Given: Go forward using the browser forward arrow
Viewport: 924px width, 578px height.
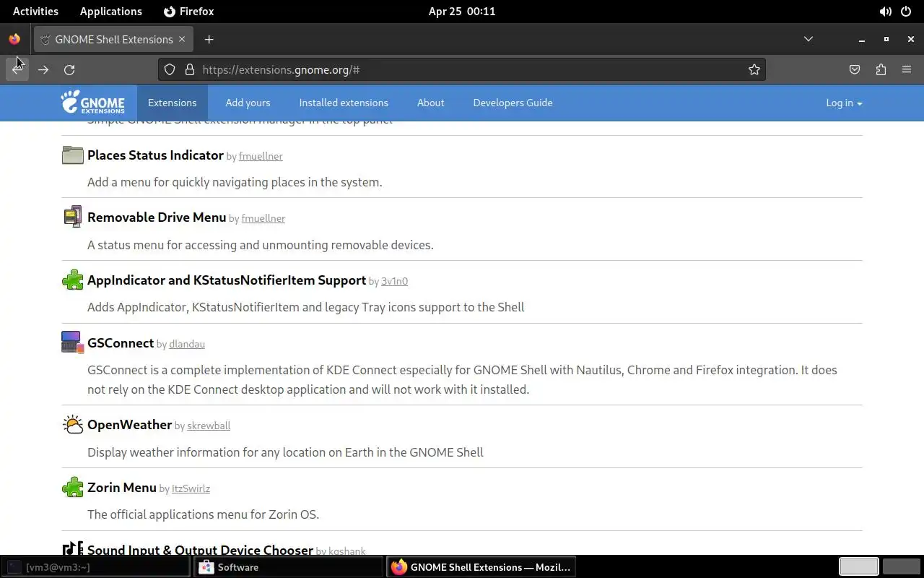Looking at the screenshot, I should tap(43, 69).
